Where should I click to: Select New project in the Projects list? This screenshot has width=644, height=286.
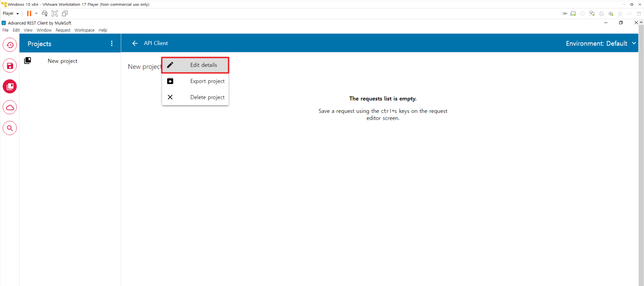click(70, 61)
